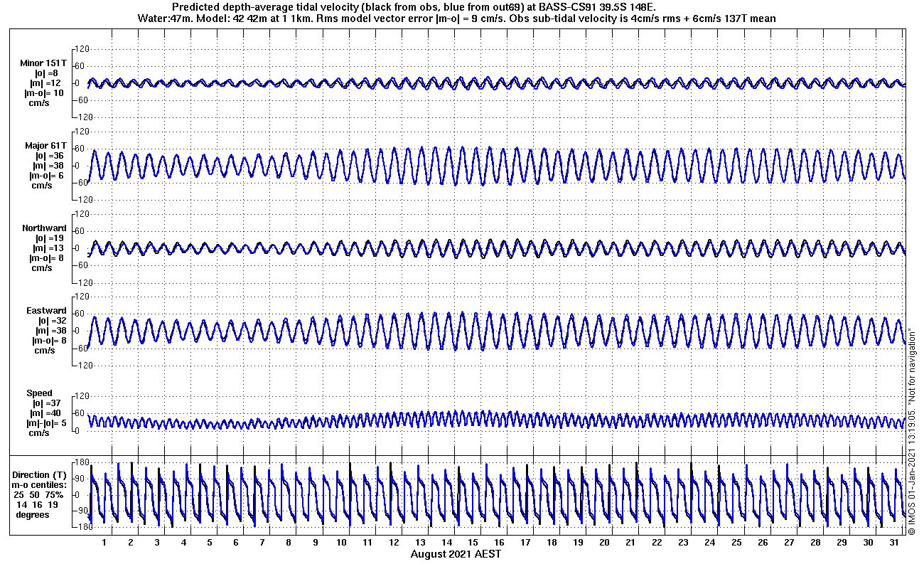Select day 26 on the date axis
Viewport: 924px width, 569px height.
pos(763,543)
